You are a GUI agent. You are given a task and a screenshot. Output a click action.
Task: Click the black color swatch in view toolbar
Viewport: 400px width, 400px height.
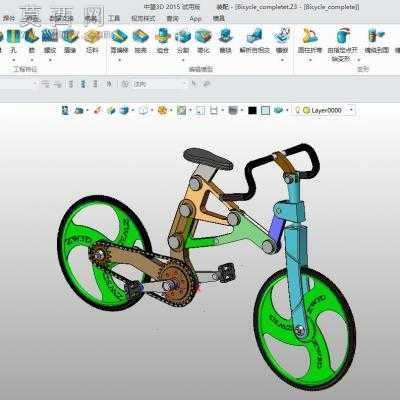(x=253, y=110)
